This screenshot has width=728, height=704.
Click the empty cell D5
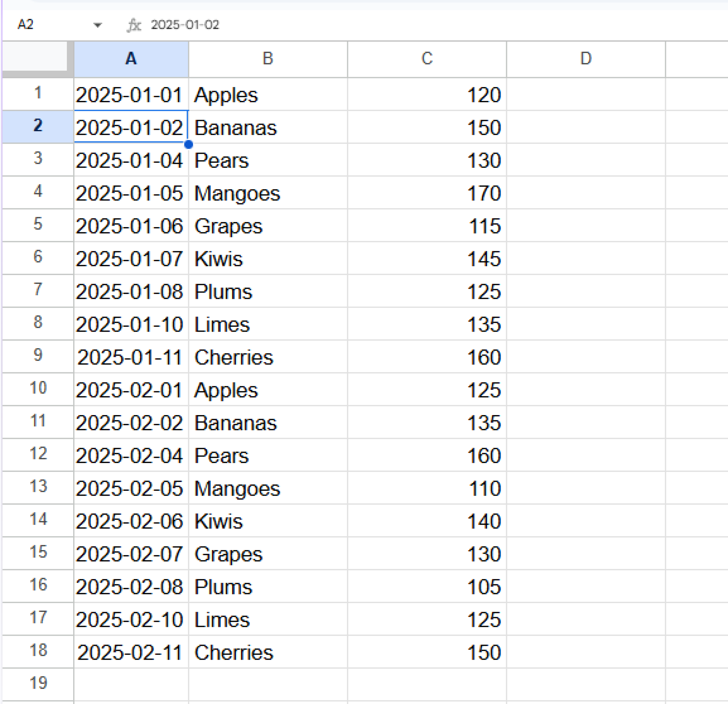586,225
